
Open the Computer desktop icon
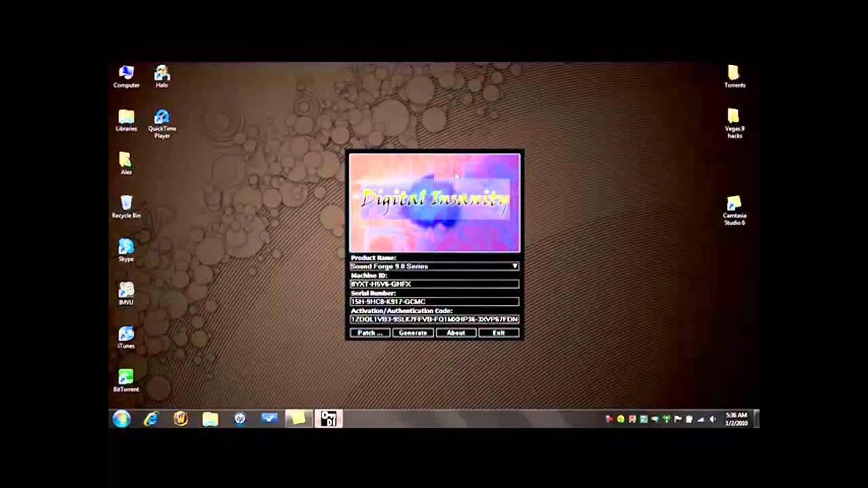[126, 77]
